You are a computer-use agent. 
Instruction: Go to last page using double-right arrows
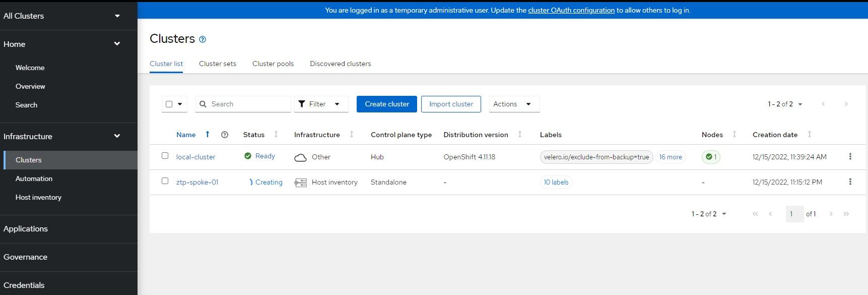pos(846,214)
